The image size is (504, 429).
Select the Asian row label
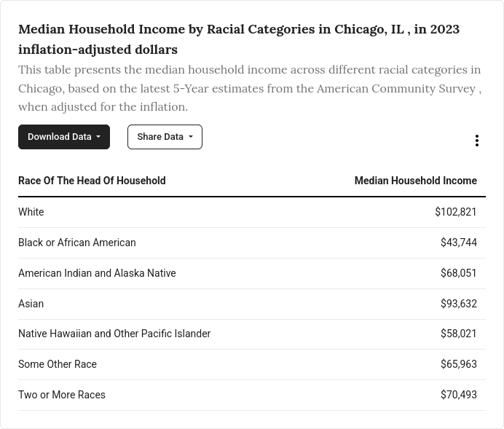click(x=31, y=304)
